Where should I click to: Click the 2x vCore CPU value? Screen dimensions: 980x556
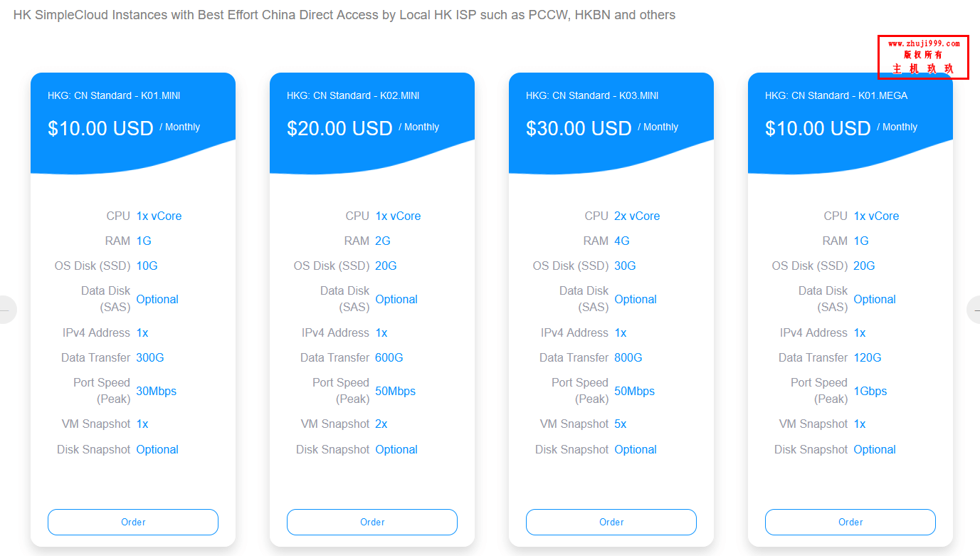[x=637, y=216]
